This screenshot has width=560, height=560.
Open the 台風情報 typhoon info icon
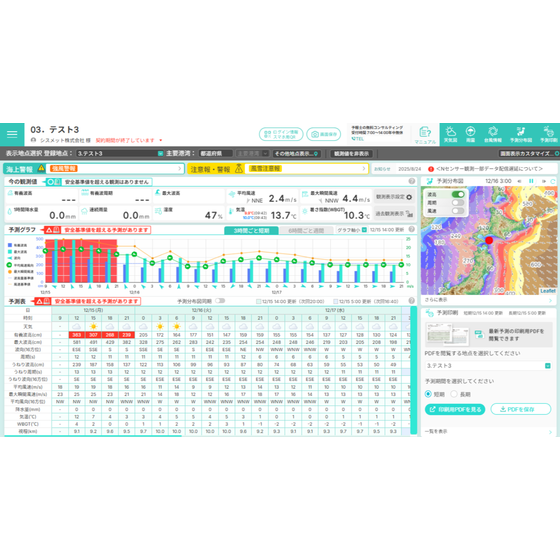click(x=493, y=134)
